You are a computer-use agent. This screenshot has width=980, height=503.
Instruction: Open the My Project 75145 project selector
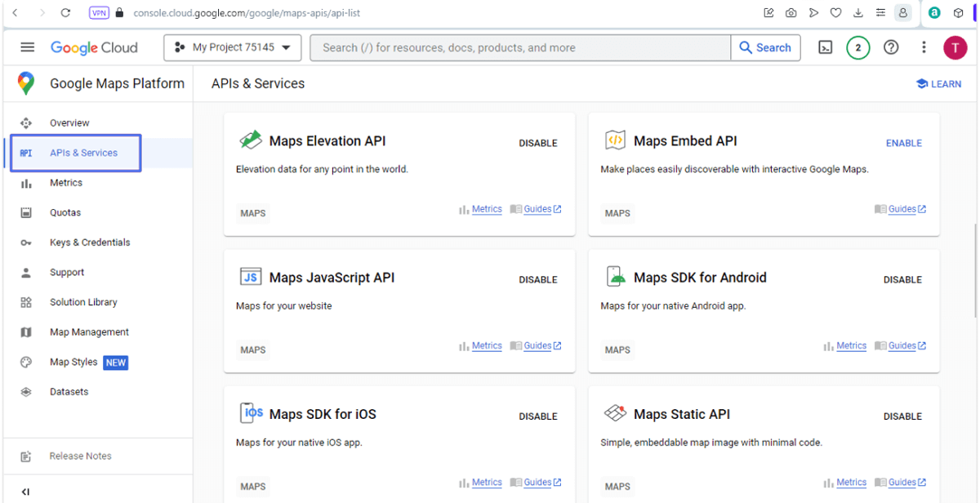[x=233, y=47]
